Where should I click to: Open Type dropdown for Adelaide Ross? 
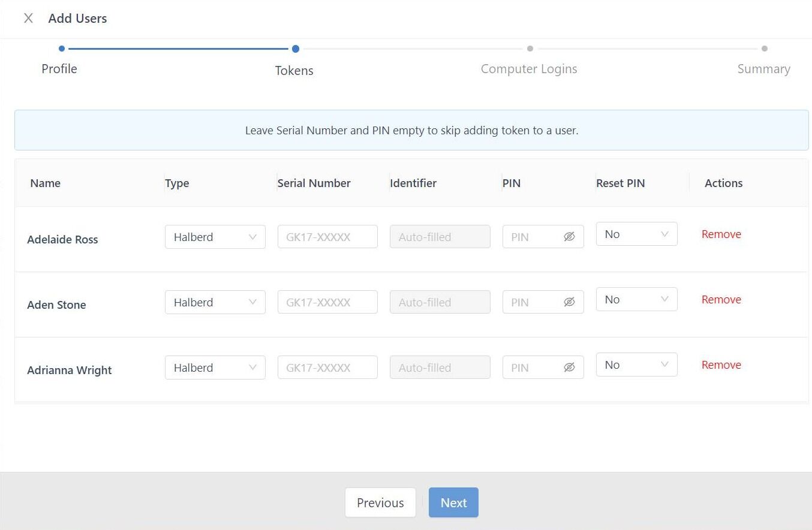(215, 237)
